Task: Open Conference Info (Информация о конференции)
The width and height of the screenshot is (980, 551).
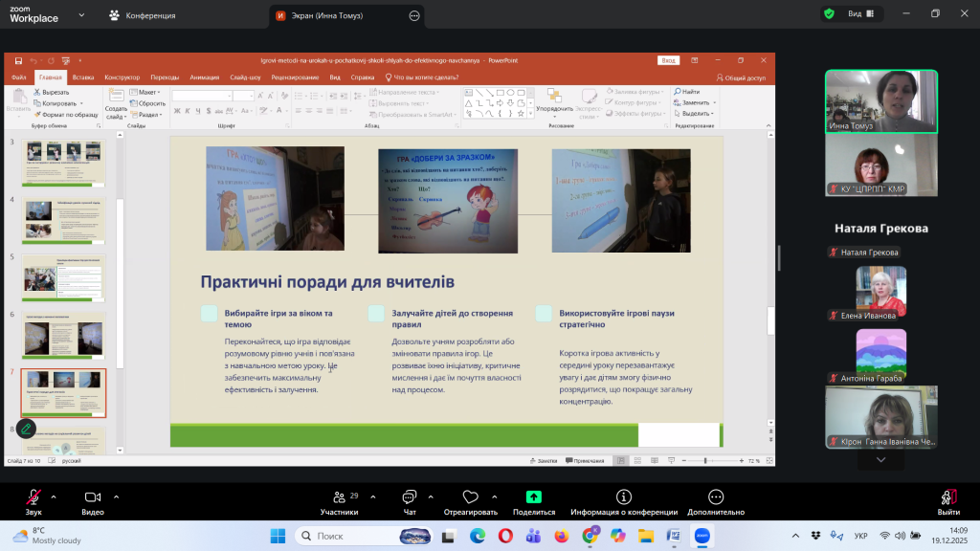Action: (624, 497)
